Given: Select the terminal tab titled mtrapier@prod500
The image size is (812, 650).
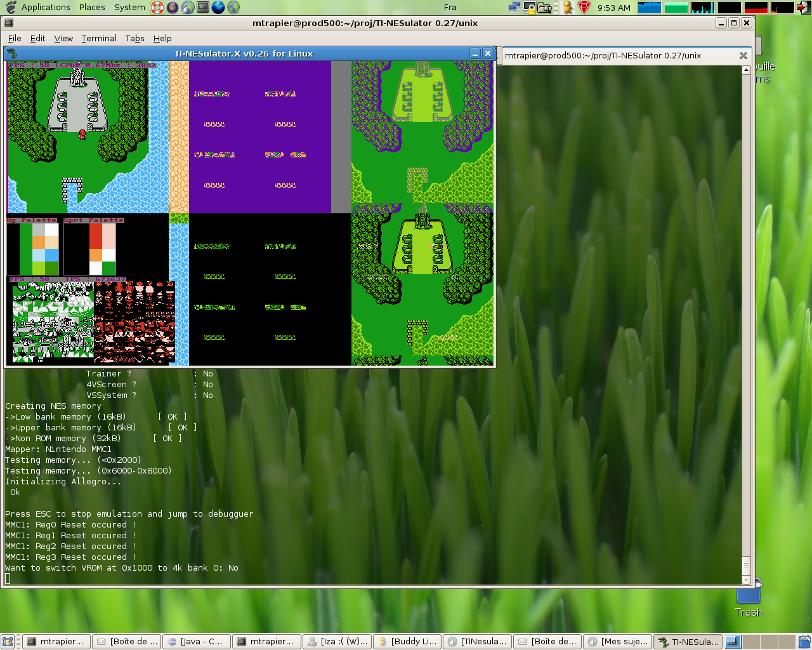Looking at the screenshot, I should pyautogui.click(x=625, y=56).
